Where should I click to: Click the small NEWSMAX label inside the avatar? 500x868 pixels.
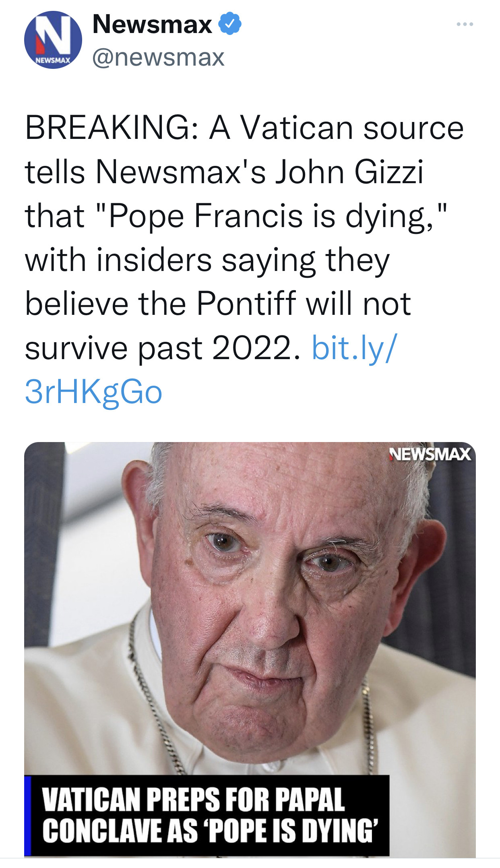[53, 60]
